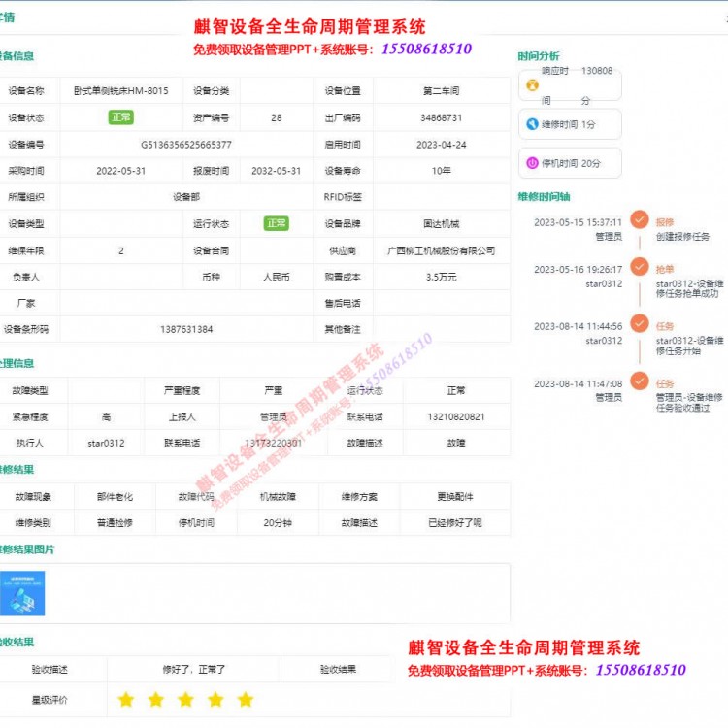Click the response time hourglass icon
Screen dimensions: 728x728
click(x=532, y=84)
